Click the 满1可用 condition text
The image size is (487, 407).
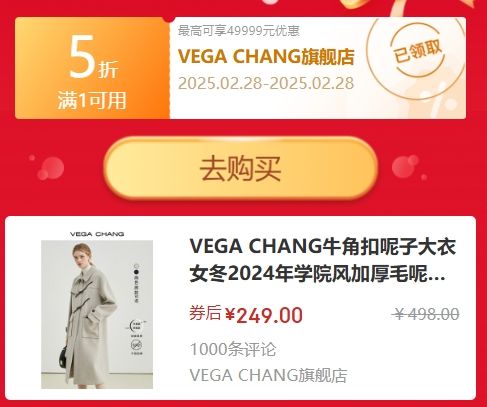[92, 100]
